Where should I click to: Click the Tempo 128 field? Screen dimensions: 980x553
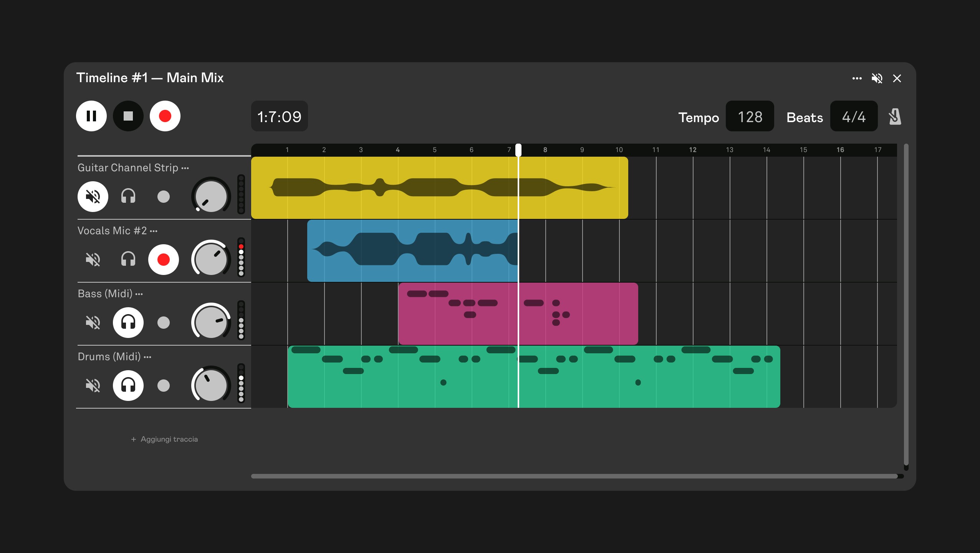coord(750,117)
